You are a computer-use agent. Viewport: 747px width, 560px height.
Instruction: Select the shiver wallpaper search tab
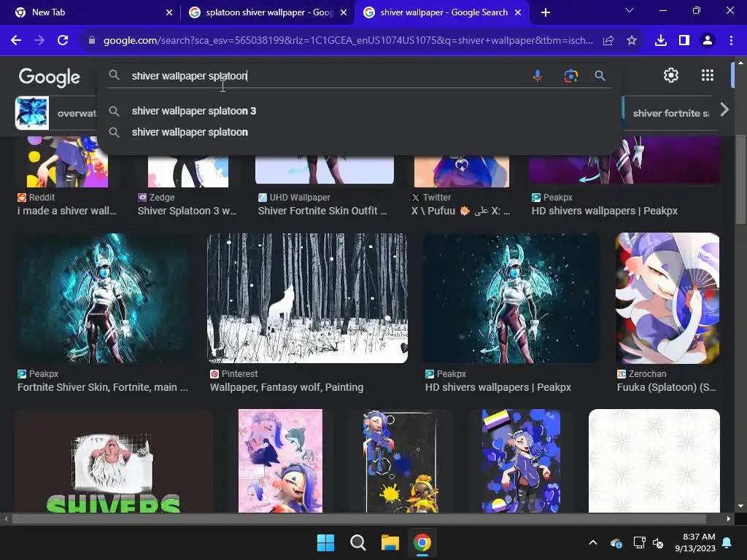[x=441, y=12]
